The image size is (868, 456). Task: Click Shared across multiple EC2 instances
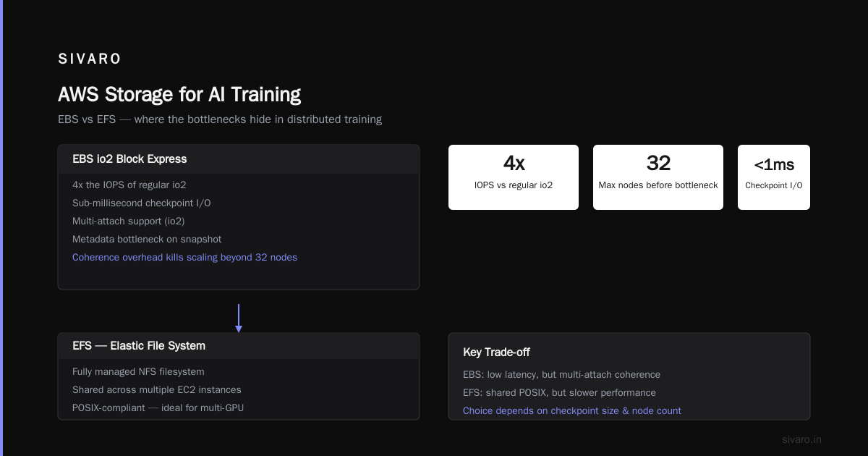(x=157, y=389)
